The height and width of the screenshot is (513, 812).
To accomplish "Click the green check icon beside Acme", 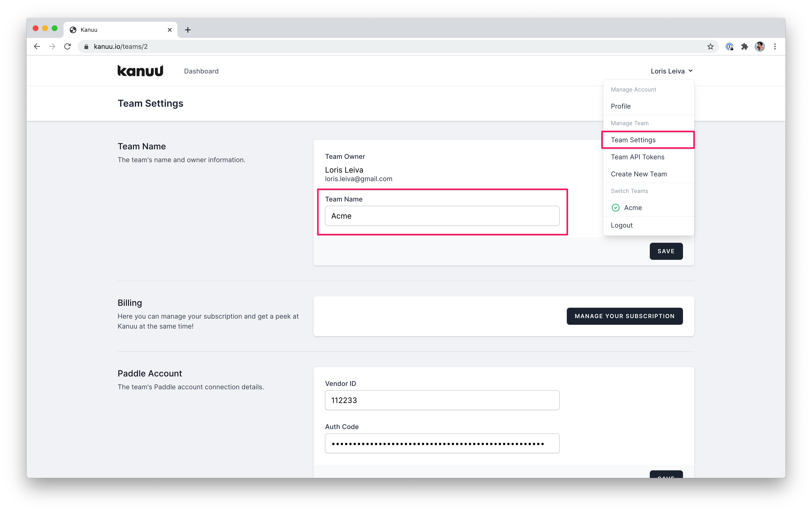I will click(615, 208).
